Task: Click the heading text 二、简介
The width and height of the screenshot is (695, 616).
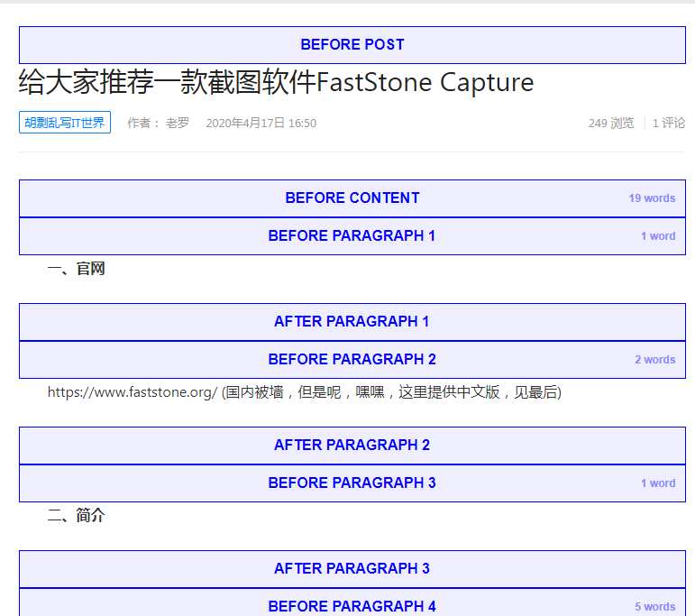Action: click(77, 516)
